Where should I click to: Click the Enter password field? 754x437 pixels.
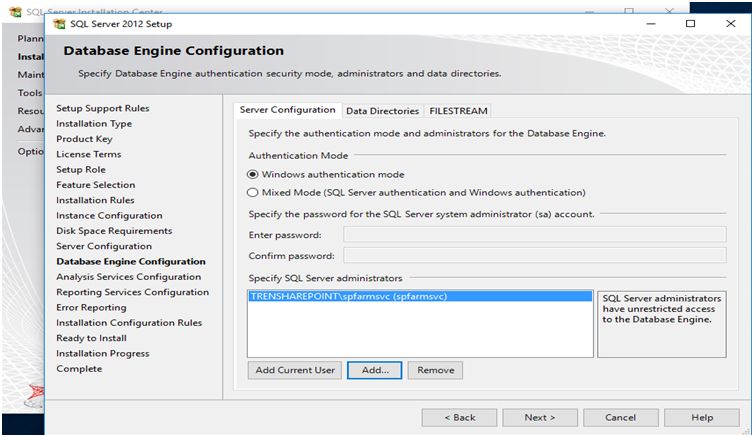[x=534, y=235]
